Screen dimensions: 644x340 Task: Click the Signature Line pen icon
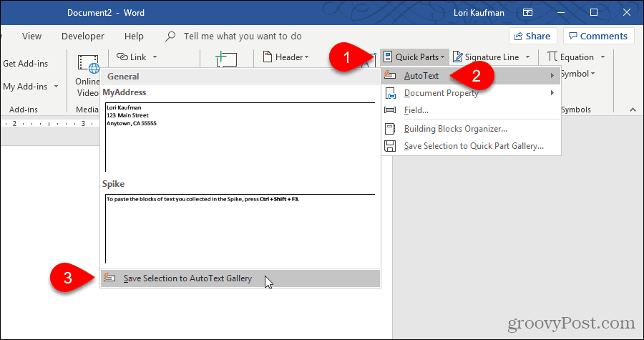(458, 57)
